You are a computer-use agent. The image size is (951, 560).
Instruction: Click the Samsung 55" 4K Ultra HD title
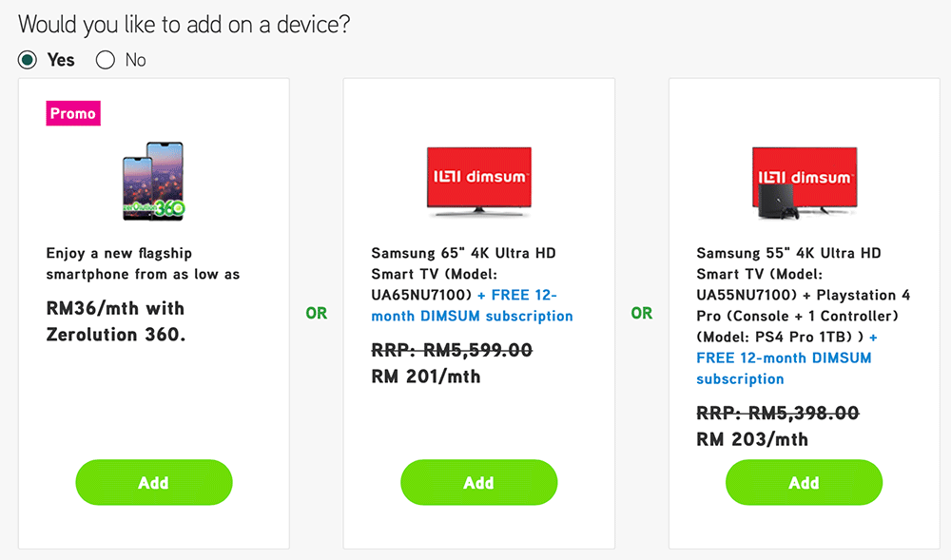tap(788, 254)
